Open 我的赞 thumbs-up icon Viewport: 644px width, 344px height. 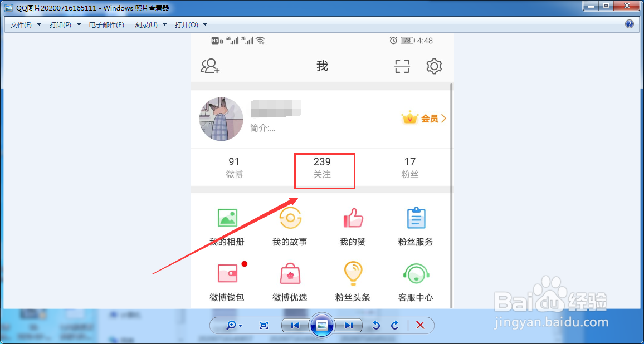click(353, 218)
